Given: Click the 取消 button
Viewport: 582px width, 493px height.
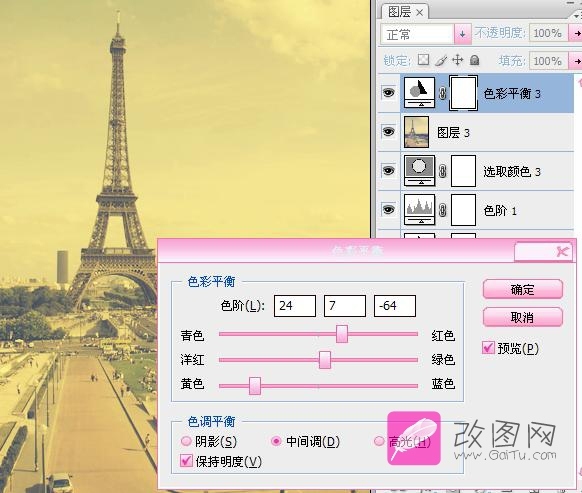Looking at the screenshot, I should (x=523, y=317).
